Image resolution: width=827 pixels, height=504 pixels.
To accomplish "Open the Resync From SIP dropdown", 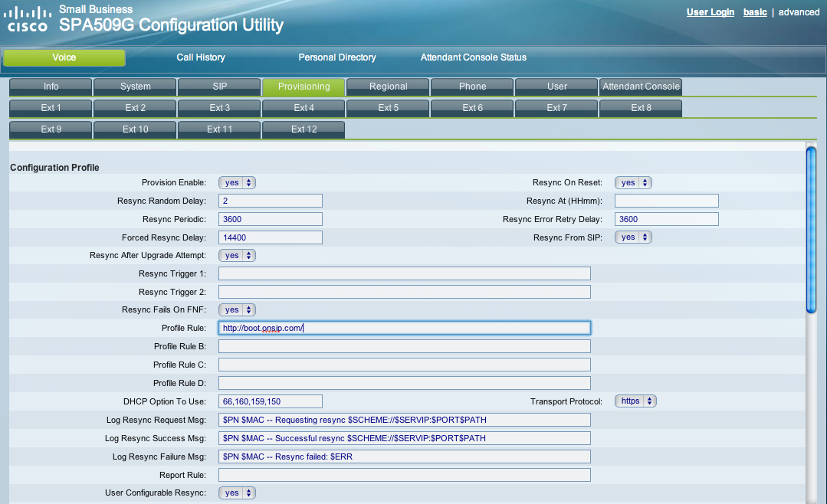I will coord(633,237).
